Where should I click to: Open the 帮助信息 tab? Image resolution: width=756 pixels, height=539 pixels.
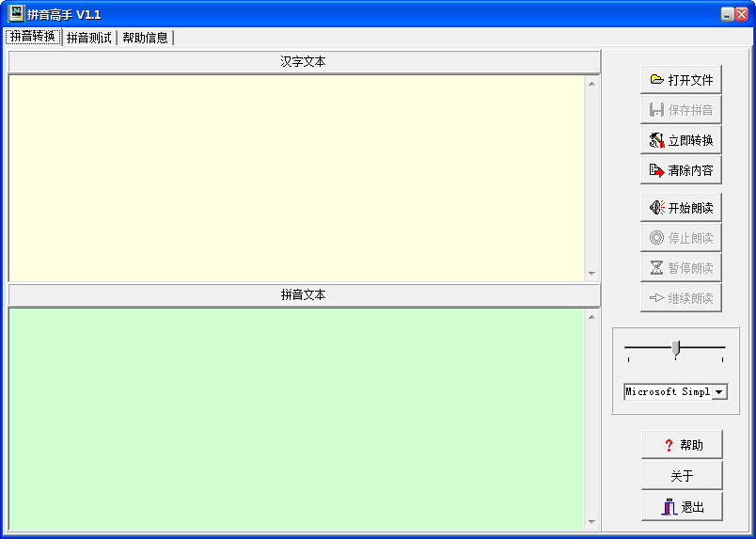tap(145, 38)
